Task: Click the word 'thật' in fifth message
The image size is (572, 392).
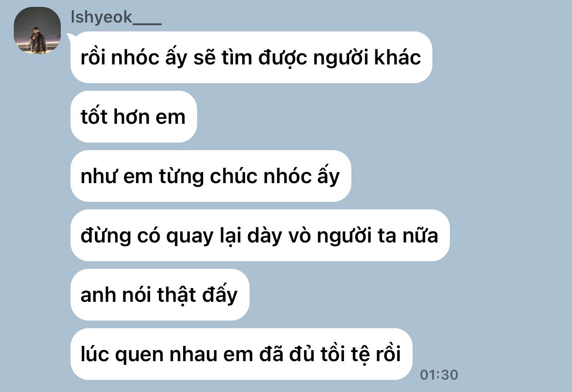Action: pos(177,295)
